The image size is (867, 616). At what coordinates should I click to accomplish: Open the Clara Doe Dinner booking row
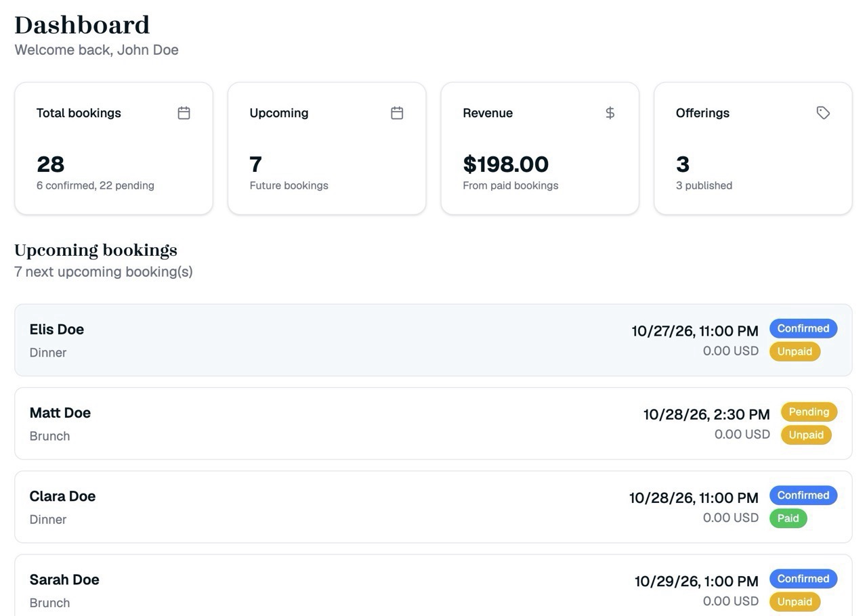433,507
